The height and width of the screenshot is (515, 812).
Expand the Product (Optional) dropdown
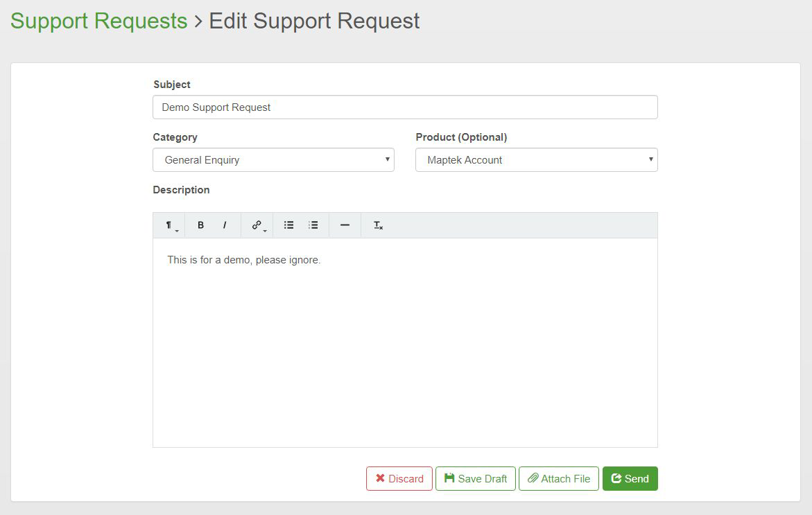(x=536, y=160)
